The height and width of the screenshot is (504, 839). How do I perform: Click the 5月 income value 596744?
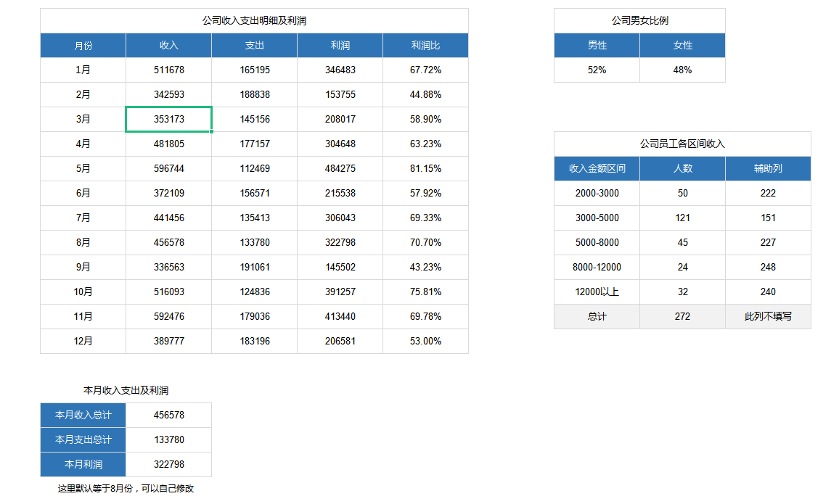point(168,168)
